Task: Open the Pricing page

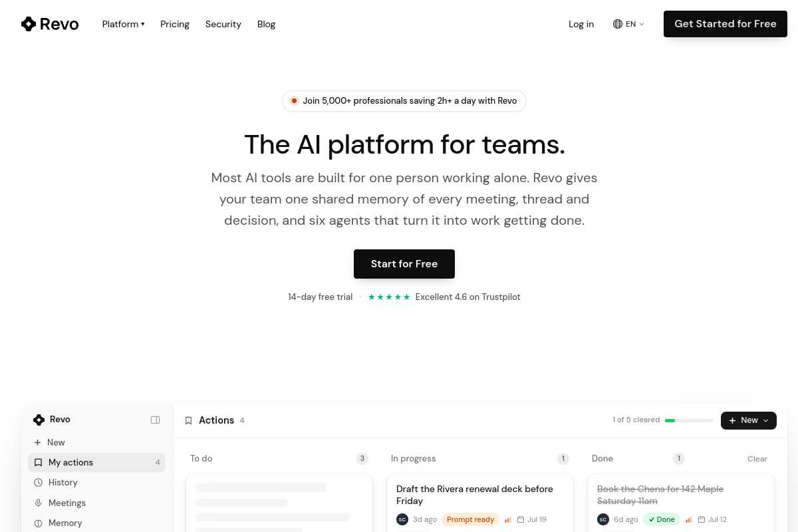Action: 175,24
